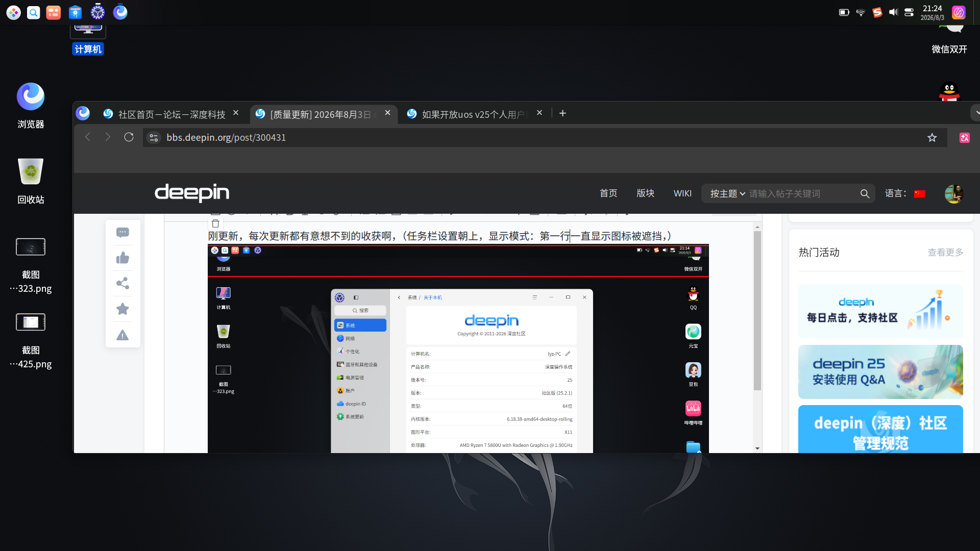Like the post with the thumbs-up icon
Image resolution: width=980 pixels, height=551 pixels.
pyautogui.click(x=122, y=258)
